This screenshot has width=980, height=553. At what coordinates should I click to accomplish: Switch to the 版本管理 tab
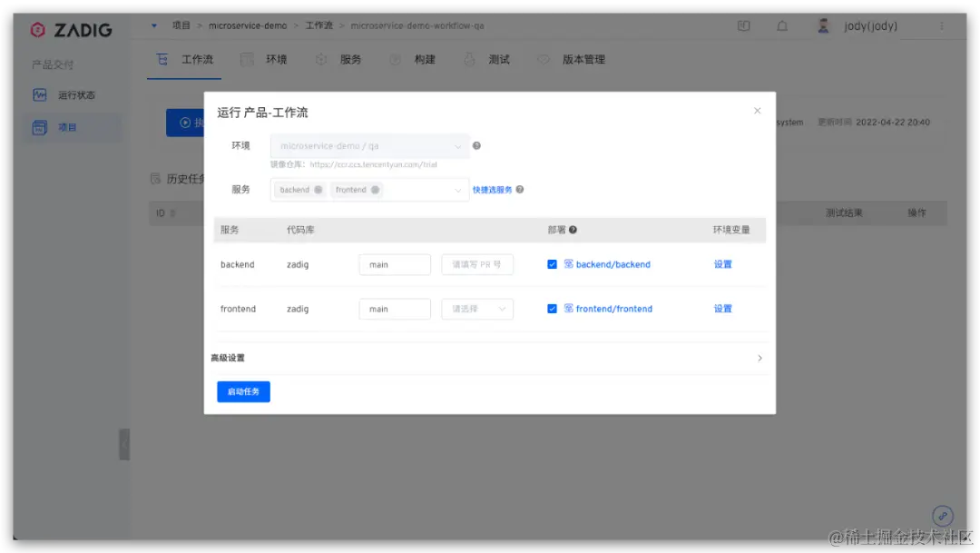coord(572,59)
